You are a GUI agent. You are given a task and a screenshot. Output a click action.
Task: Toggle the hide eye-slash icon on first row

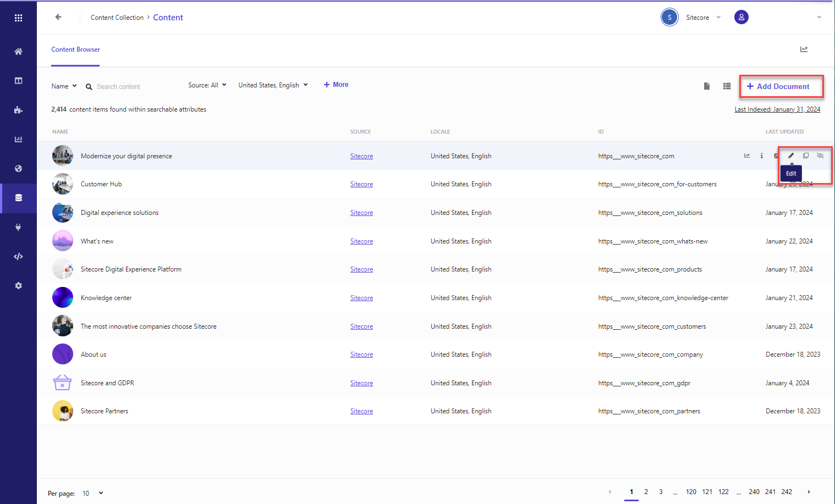[x=820, y=156]
